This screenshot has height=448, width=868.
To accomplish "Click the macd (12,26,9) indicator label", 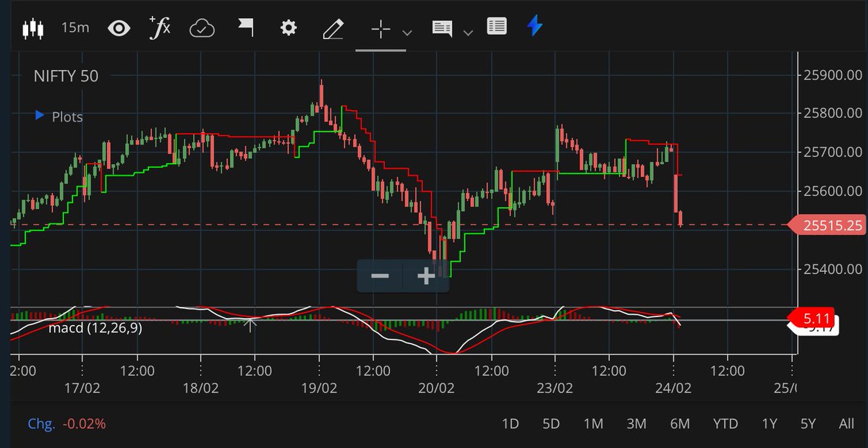I will point(95,329).
